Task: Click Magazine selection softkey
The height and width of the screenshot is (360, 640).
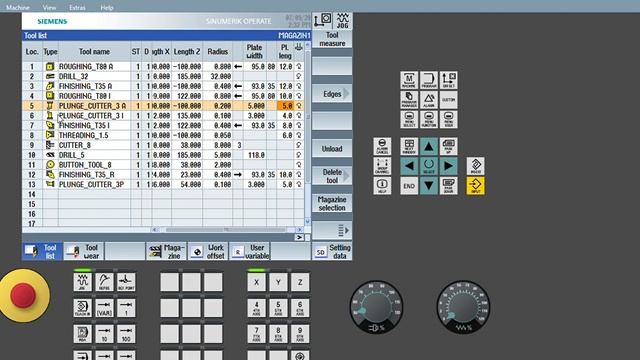Action: (332, 203)
